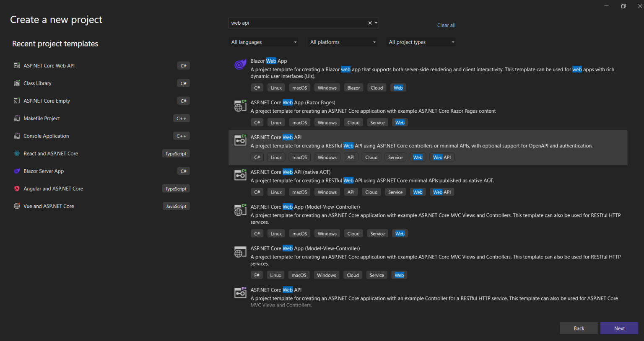Select the Blazor Web App purple globe icon

coord(240,65)
